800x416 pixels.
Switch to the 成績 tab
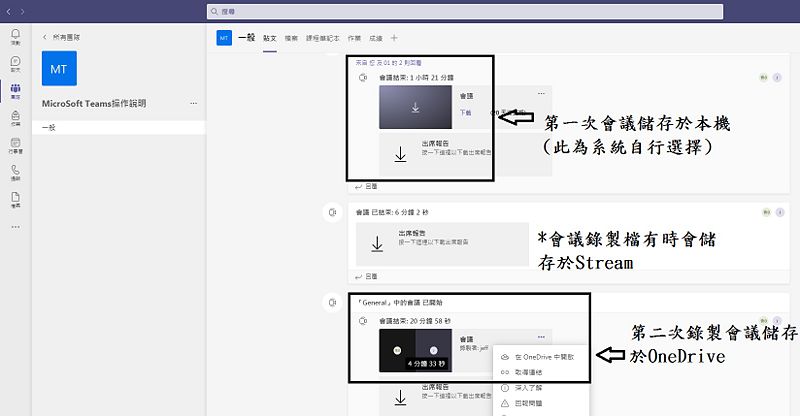[376, 38]
